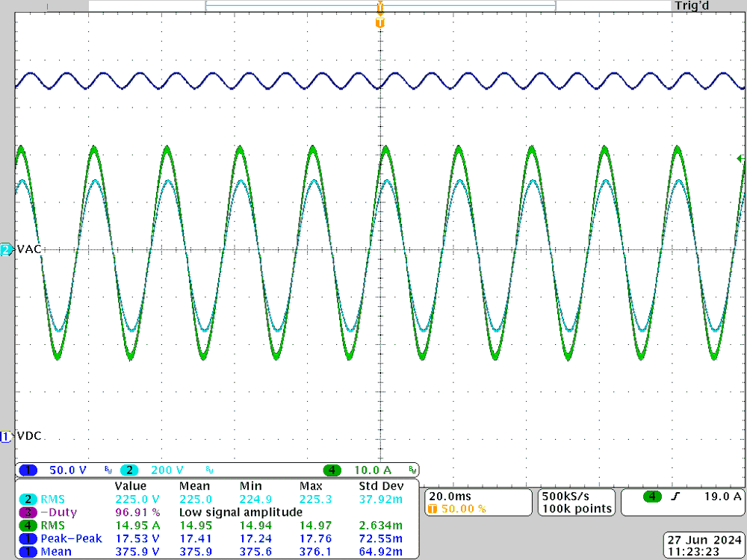Click the date and time readout
Viewport: 747px width, 560px height.
pyautogui.click(x=704, y=545)
